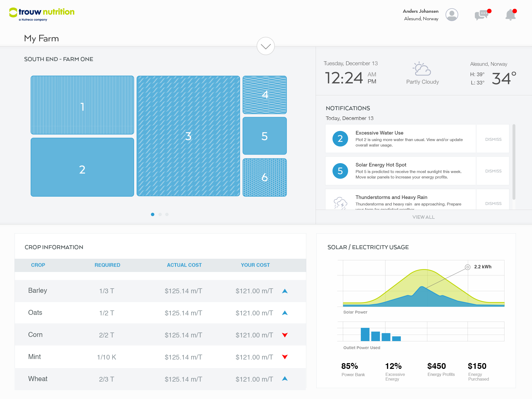Click the 12% Excessive Energy stat
Viewport: 532px width, 399px height.
(x=395, y=372)
